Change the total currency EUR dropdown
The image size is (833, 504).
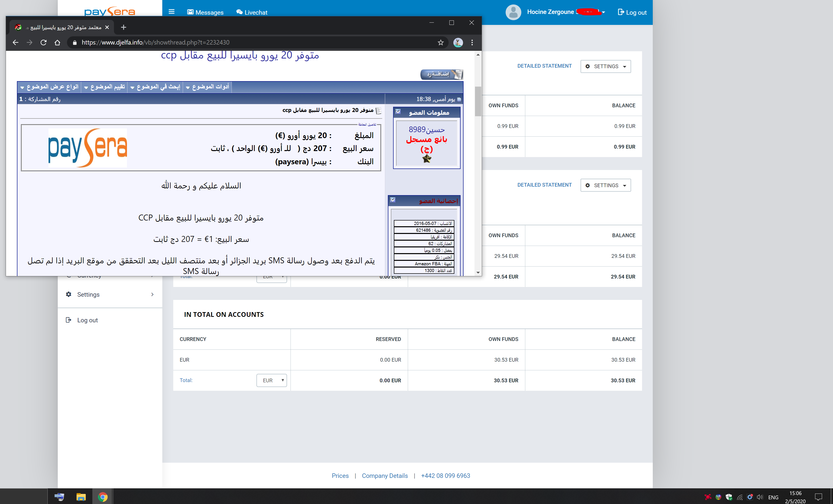tap(271, 380)
